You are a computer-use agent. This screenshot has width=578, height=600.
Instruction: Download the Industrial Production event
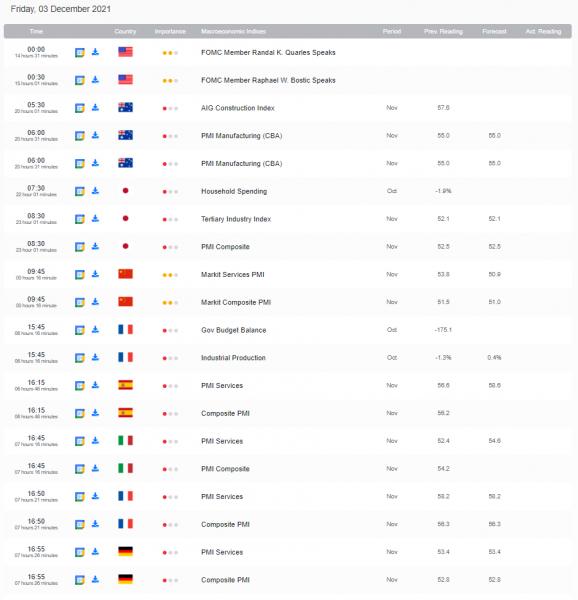[95, 357]
